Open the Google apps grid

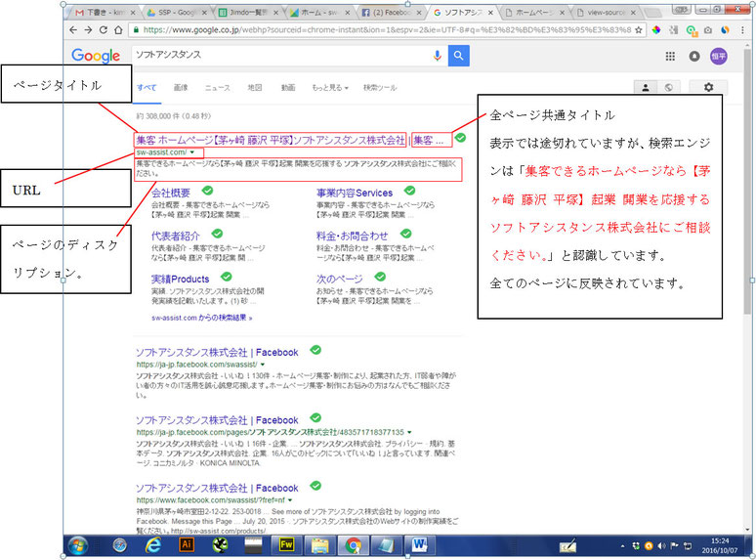[x=670, y=57]
